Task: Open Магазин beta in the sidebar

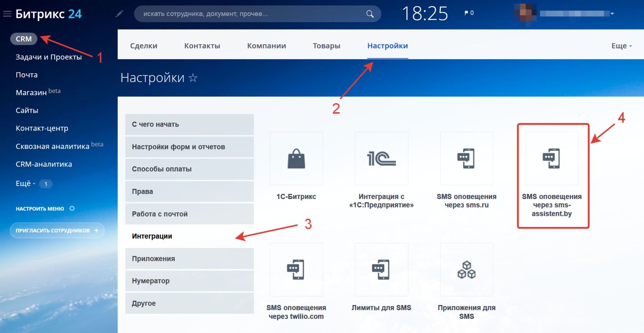Action: [x=38, y=92]
